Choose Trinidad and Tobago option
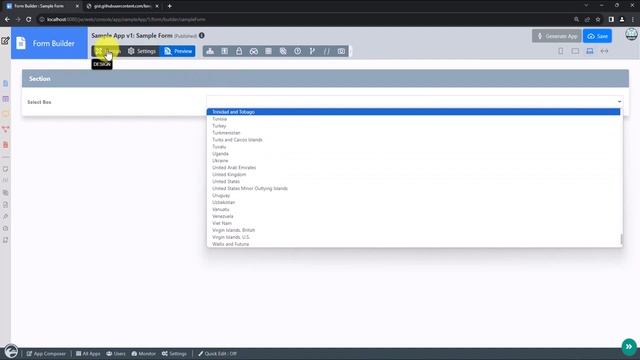Image resolution: width=640 pixels, height=360 pixels. click(413, 112)
